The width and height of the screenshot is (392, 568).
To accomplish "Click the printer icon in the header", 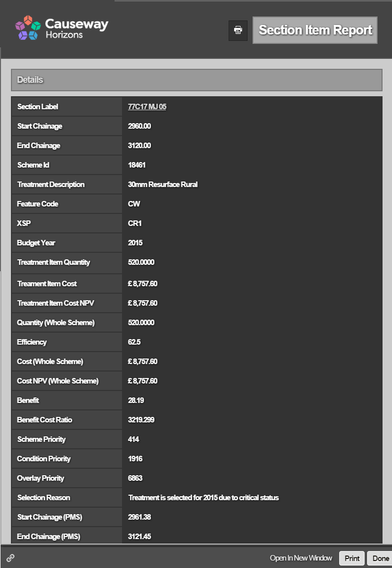I will [x=238, y=30].
